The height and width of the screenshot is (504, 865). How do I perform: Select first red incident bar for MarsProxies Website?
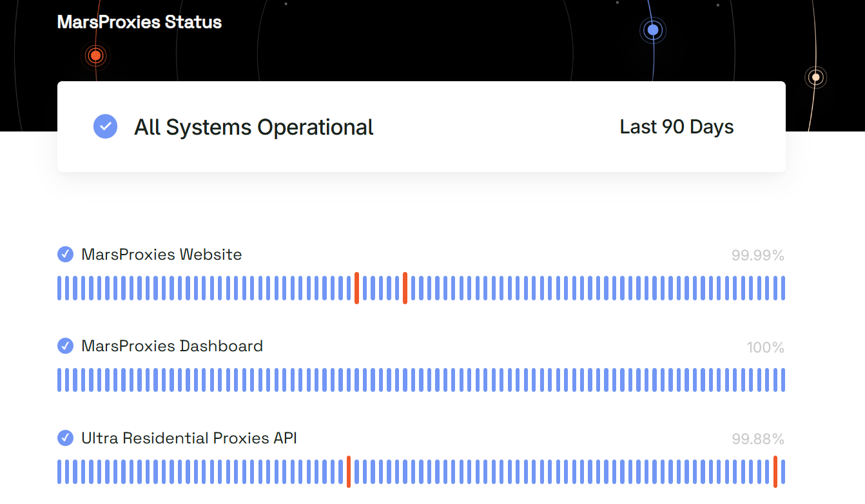(x=356, y=288)
